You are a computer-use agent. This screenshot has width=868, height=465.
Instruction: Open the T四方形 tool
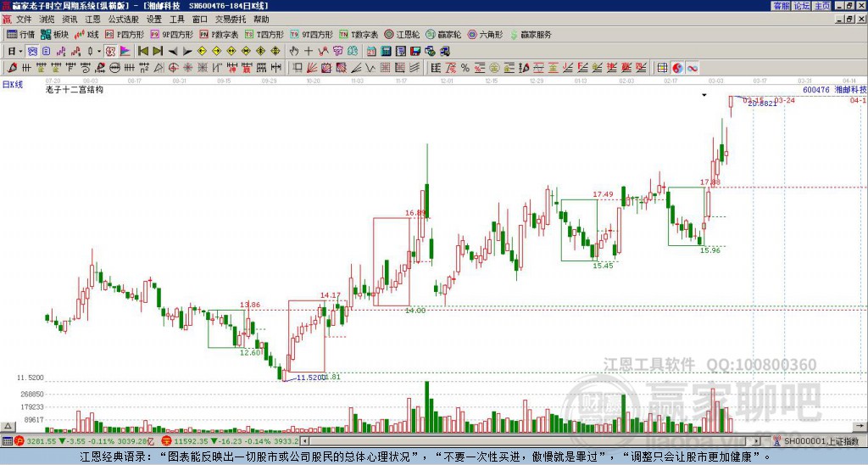pos(264,34)
